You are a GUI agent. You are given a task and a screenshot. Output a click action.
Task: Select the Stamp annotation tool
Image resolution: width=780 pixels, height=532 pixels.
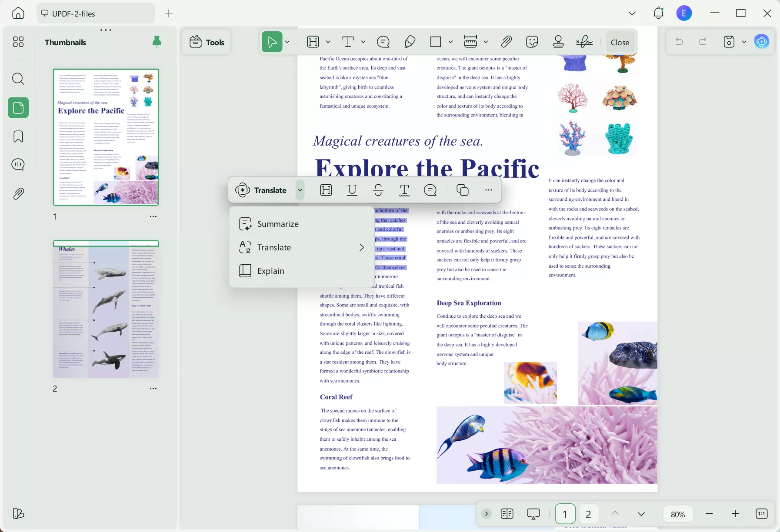tap(558, 42)
